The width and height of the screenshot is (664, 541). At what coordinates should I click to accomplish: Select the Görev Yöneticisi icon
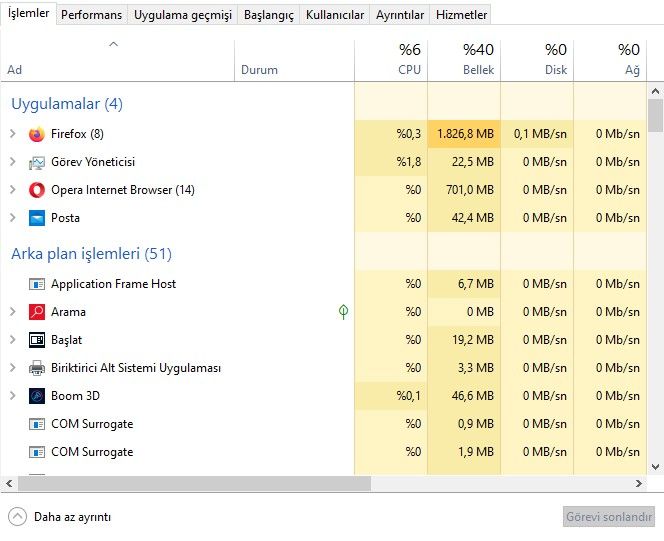point(37,162)
